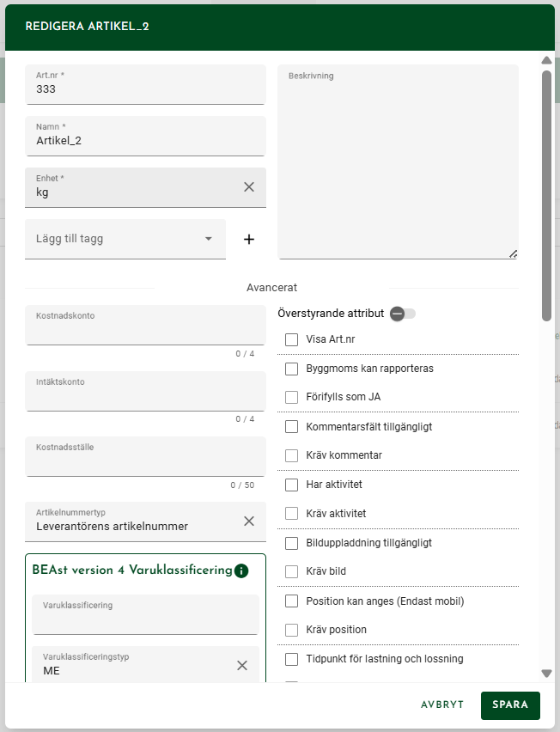Viewport: 560px width, 732px height.
Task: Click the Avbryt button
Action: [x=442, y=705]
